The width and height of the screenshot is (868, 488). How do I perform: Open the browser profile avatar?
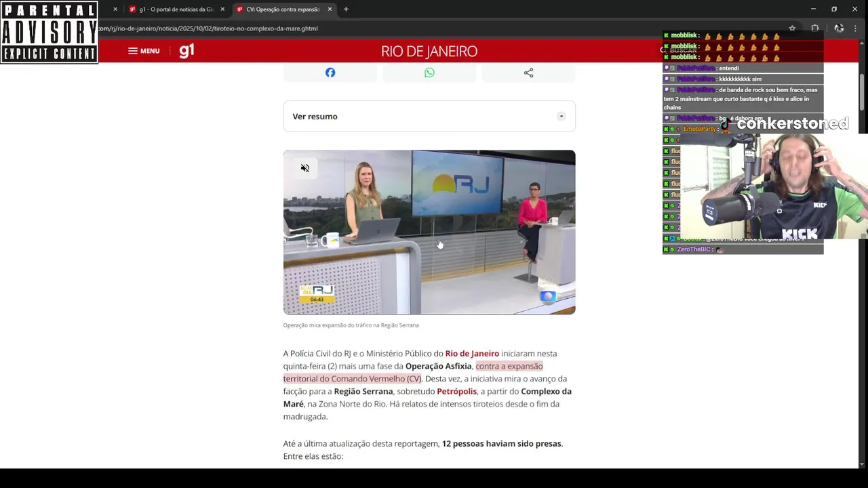[839, 28]
